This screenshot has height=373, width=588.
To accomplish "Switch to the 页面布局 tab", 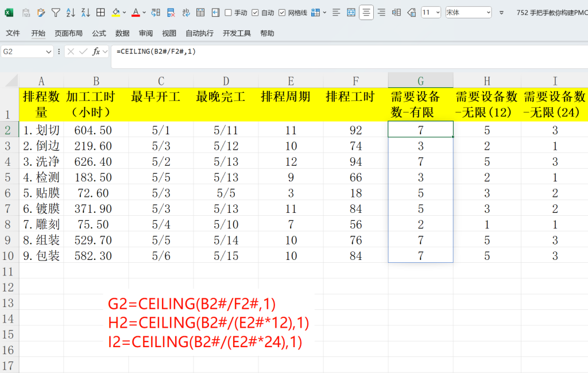I will click(x=69, y=33).
